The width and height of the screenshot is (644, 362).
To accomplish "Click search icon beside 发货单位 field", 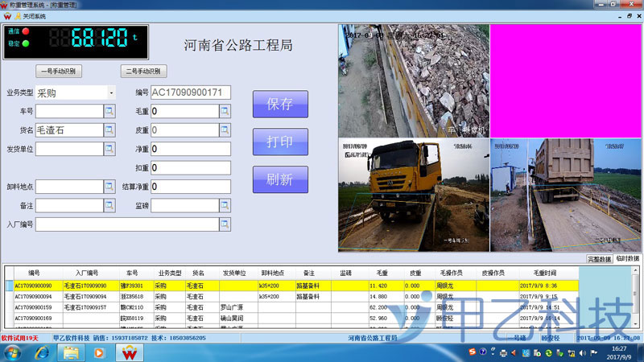I will pos(110,149).
